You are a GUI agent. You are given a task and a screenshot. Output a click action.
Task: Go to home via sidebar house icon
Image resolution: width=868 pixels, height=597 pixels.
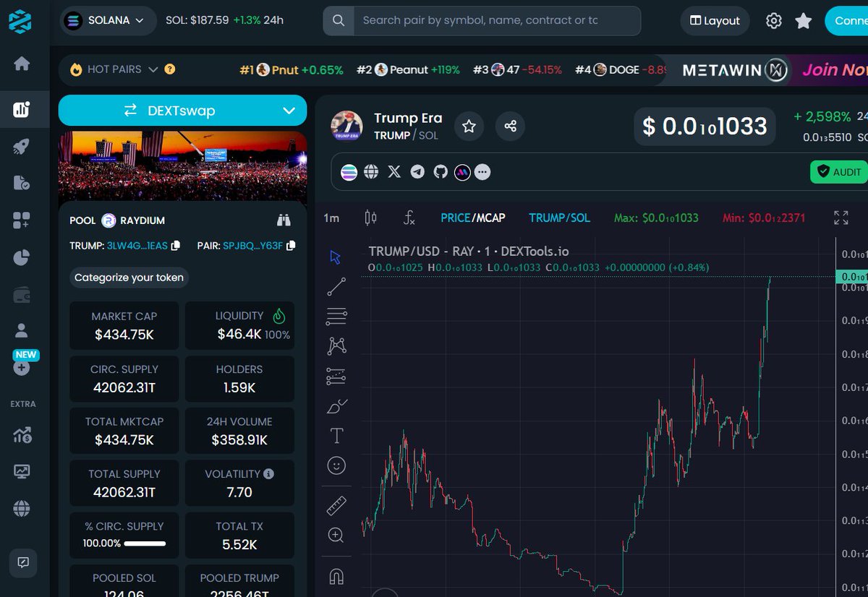22,64
